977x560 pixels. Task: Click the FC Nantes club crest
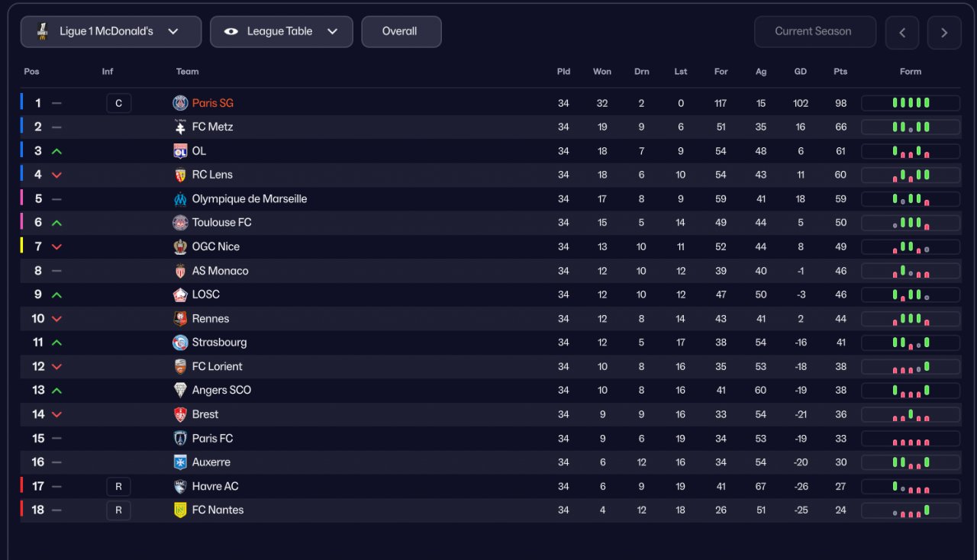tap(180, 510)
